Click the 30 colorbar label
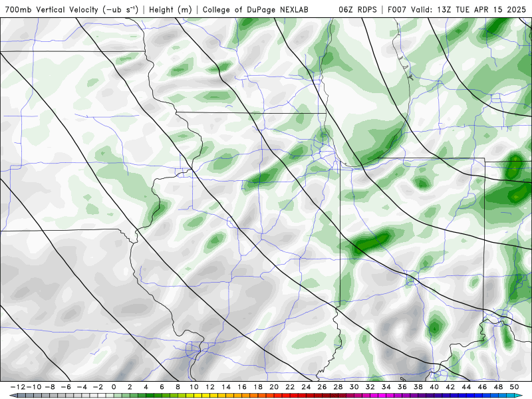532x399 pixels. point(354,387)
